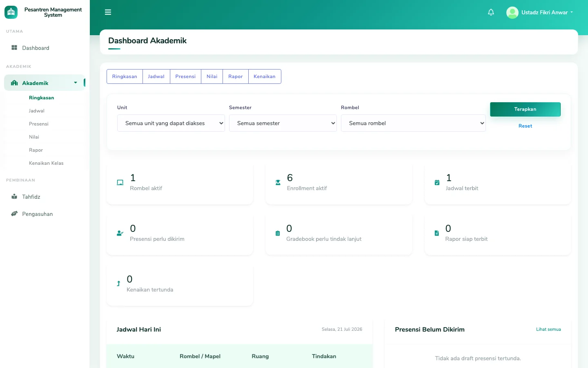
Task: Open the Lihat semua link for Presensi
Action: [x=548, y=329]
